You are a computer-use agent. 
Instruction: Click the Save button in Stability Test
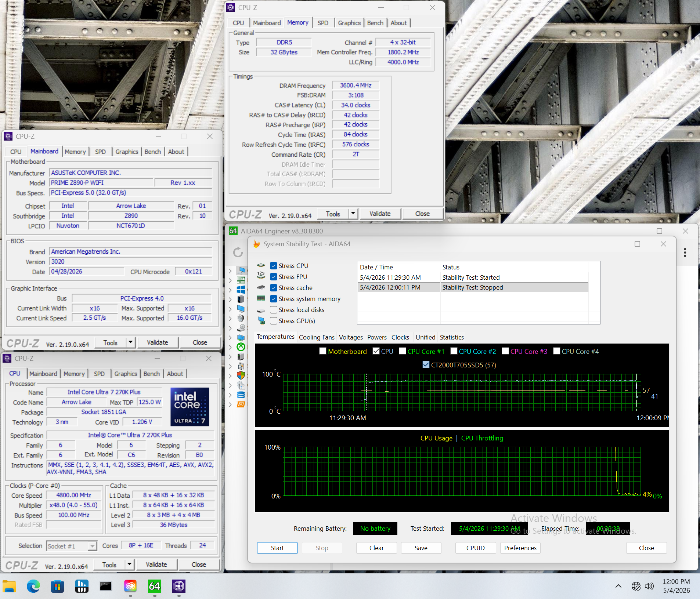(x=421, y=548)
